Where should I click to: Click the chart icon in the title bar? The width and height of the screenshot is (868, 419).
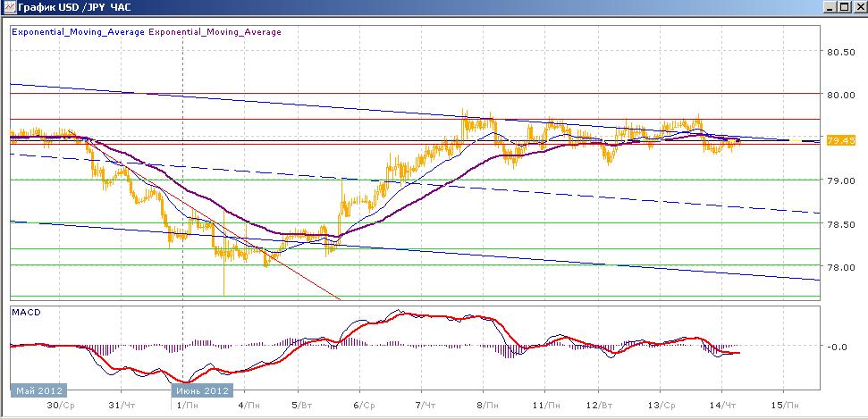point(8,7)
